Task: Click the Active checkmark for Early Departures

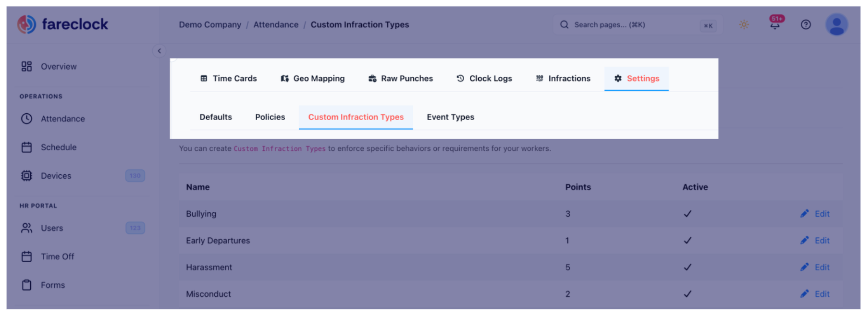Action: click(688, 241)
